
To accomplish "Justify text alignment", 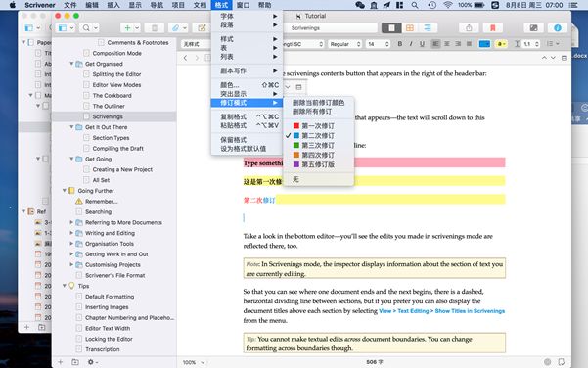I will pyautogui.click(x=469, y=44).
